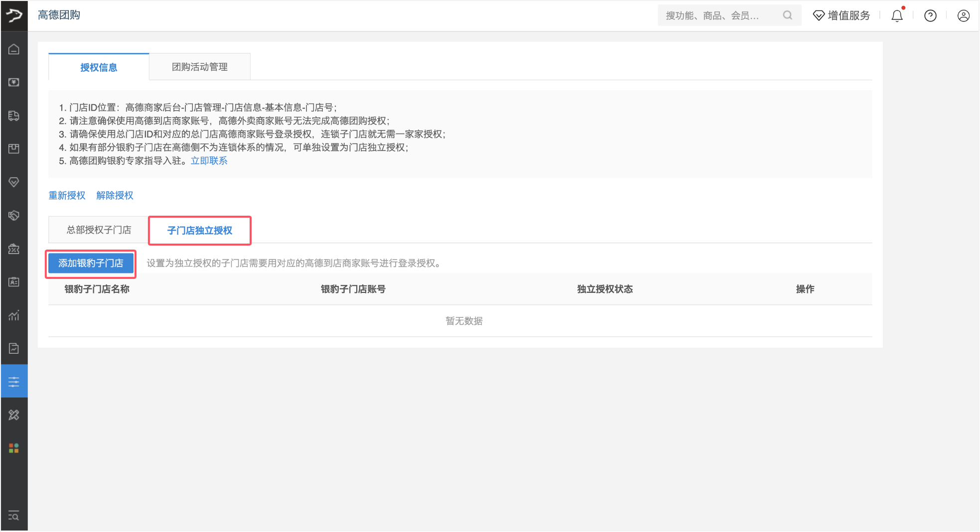980x532 pixels.
Task: Click the coupon ticket icon in sidebar
Action: (14, 249)
